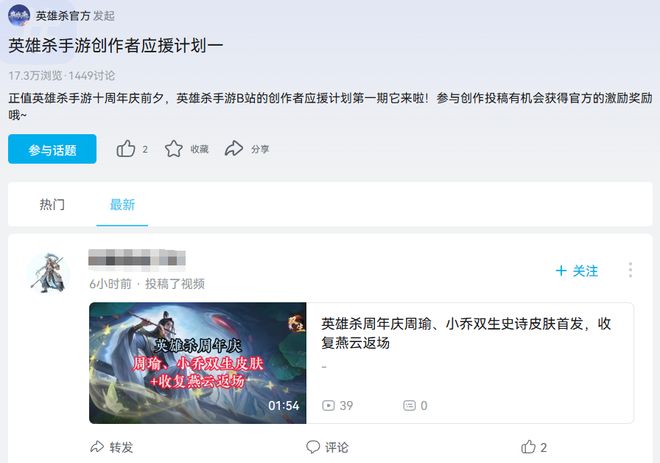Like the video post with thumbs-up
This screenshot has width=660, height=463.
point(528,447)
